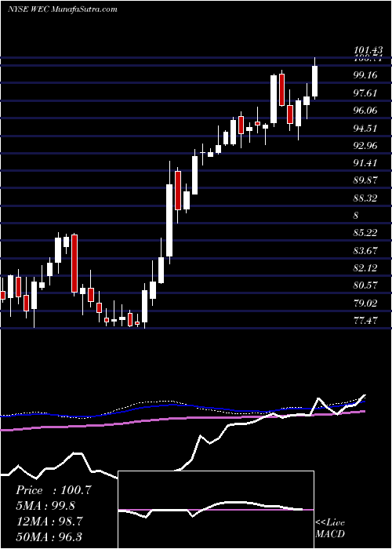Click the 85.22 price axis label
The width and height of the screenshot is (392, 549).
365,233
